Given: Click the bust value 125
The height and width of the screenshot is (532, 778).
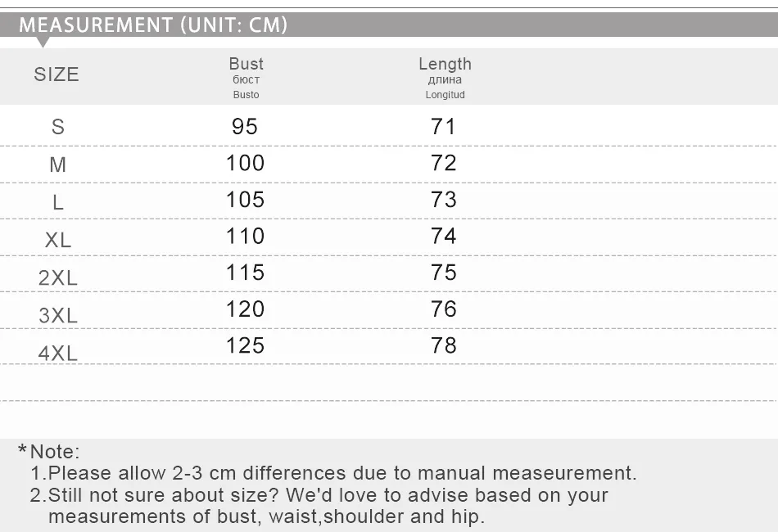Looking at the screenshot, I should pos(245,345).
